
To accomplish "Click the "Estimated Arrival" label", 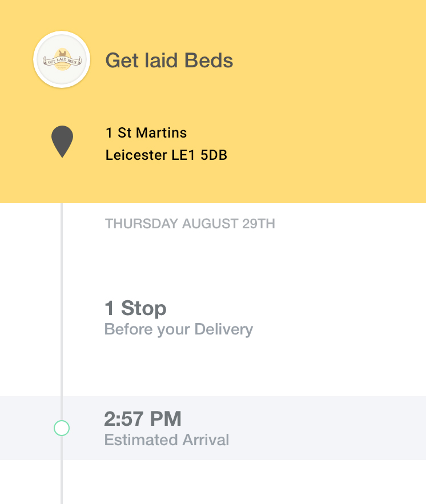I will point(167,440).
